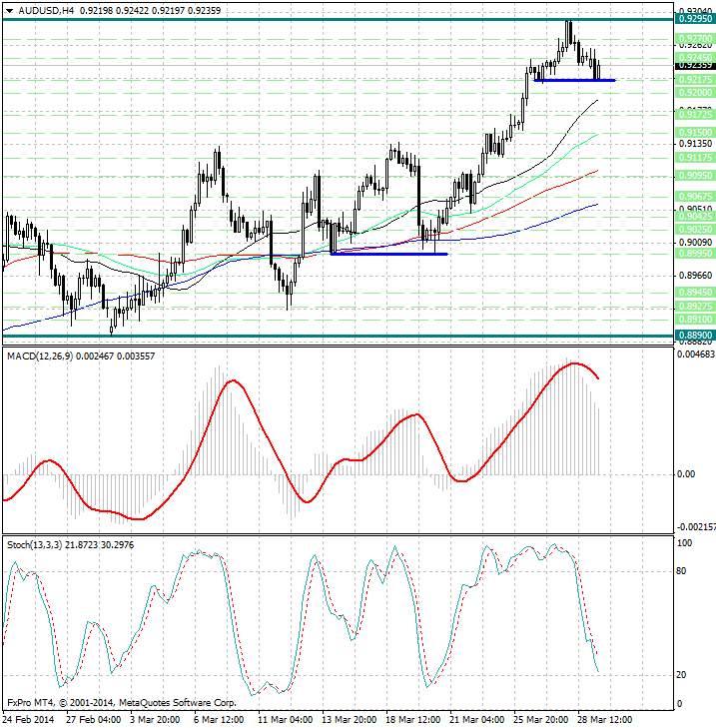The width and height of the screenshot is (716, 728).
Task: Select the 0.89100 green price label
Action: tap(695, 319)
